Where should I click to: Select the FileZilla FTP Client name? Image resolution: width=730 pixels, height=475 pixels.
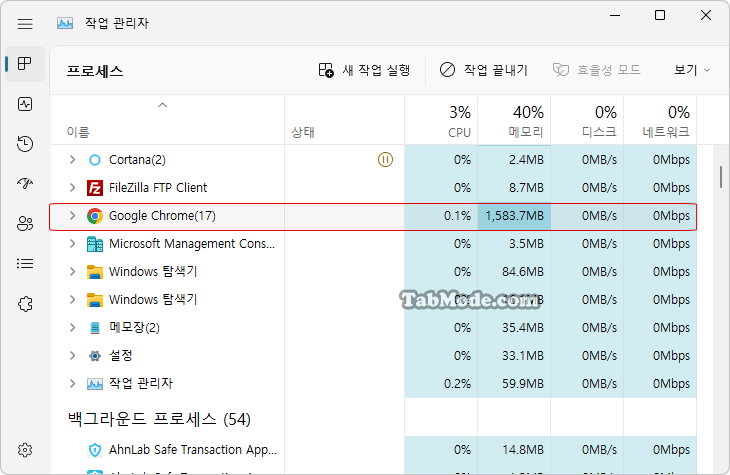pyautogui.click(x=158, y=188)
